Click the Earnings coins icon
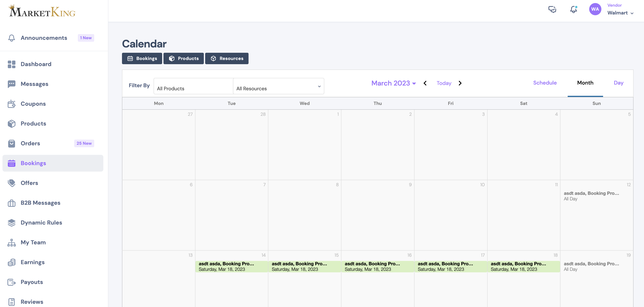Image resolution: width=644 pixels, height=307 pixels. tap(11, 262)
